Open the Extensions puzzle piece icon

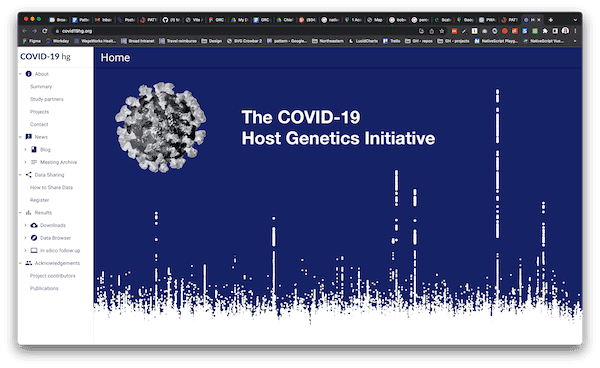click(x=545, y=31)
